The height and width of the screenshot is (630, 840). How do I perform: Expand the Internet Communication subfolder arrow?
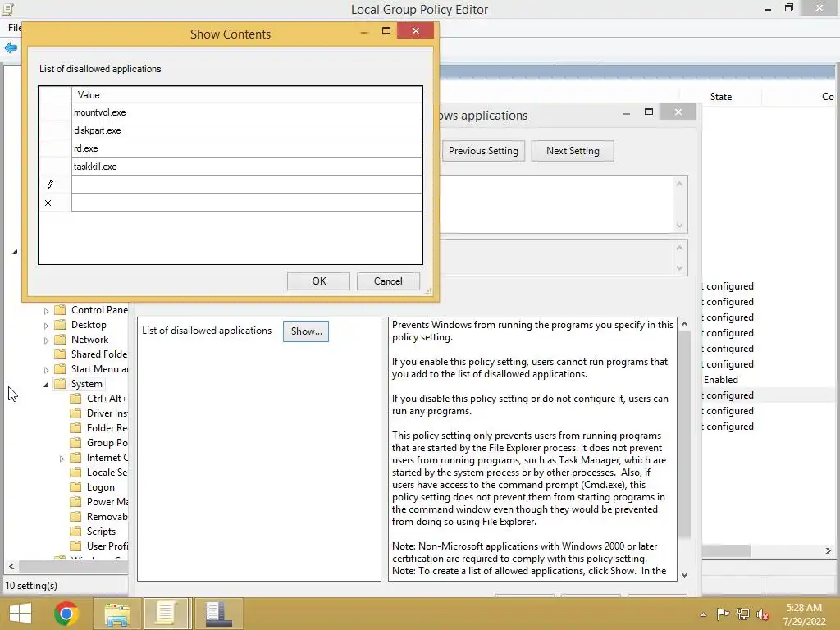[62, 459]
